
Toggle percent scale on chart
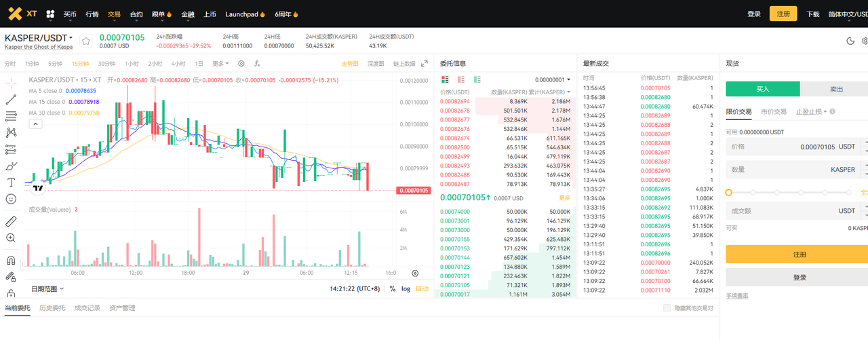point(393,288)
